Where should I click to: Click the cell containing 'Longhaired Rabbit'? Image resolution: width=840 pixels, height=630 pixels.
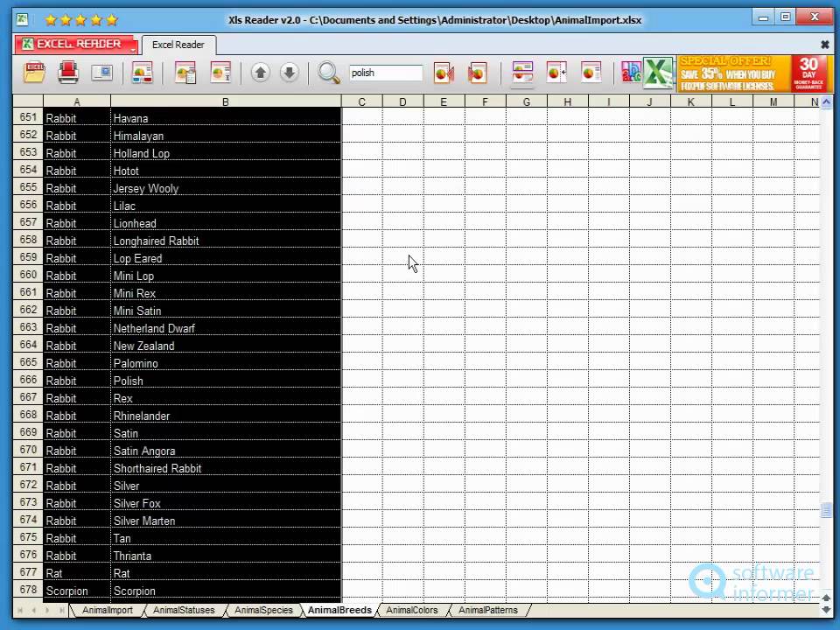[226, 241]
